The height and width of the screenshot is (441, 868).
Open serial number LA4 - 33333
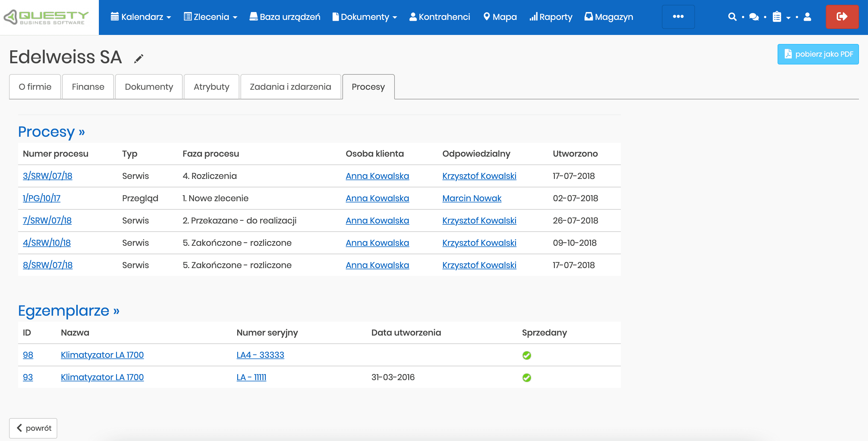260,355
